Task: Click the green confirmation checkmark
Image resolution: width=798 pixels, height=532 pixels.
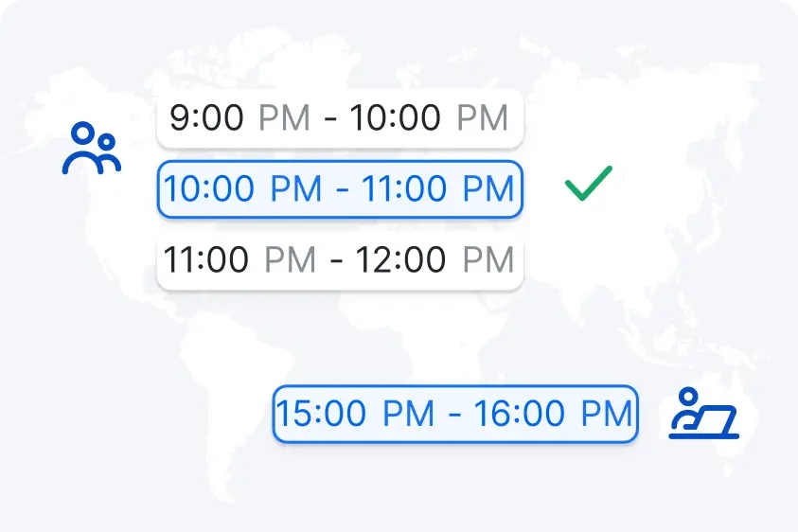Action: tap(588, 184)
